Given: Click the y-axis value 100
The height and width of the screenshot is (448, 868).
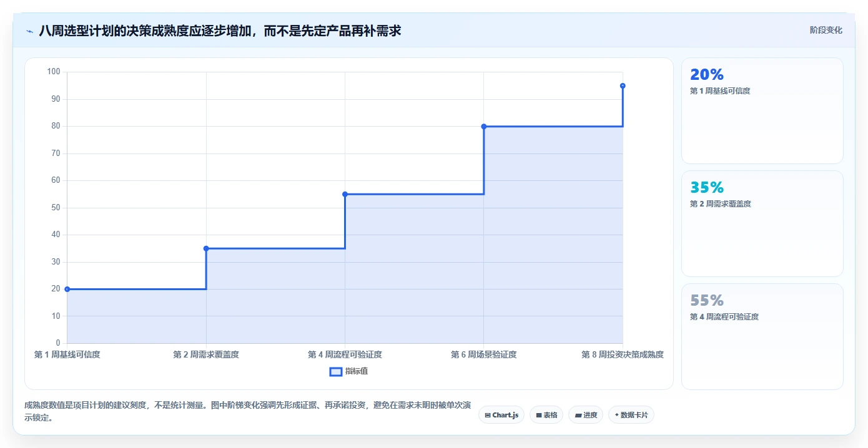Looking at the screenshot, I should 54,72.
